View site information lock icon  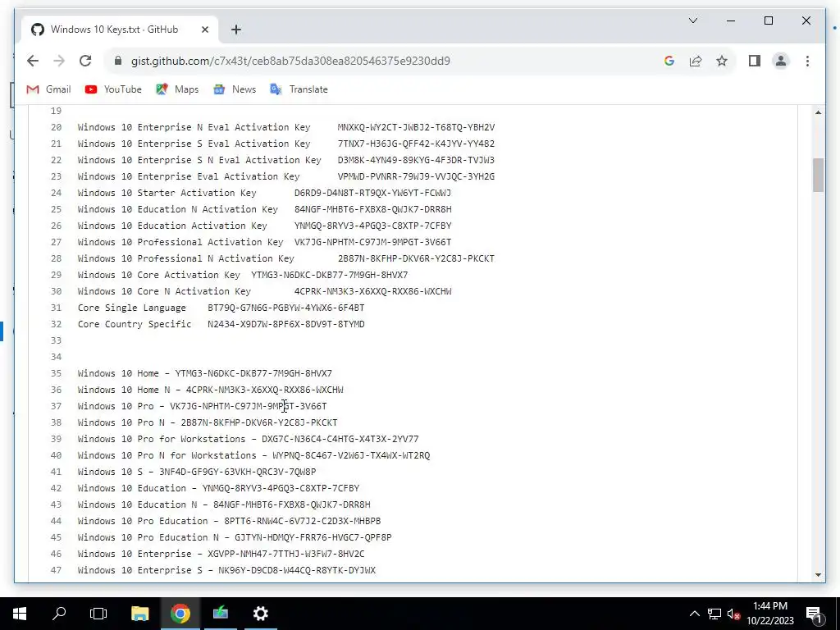coord(118,61)
